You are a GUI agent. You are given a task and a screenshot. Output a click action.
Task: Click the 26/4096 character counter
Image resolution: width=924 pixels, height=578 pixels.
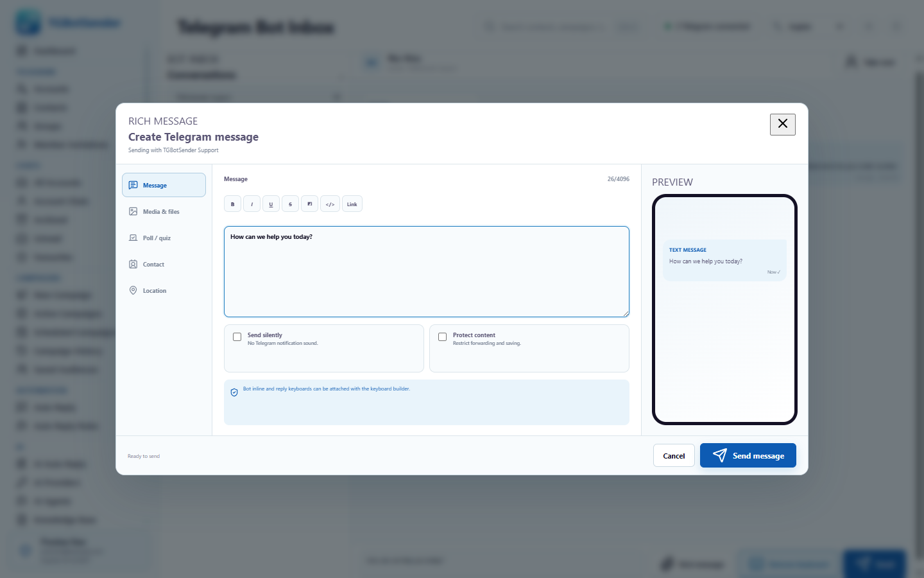pyautogui.click(x=619, y=179)
